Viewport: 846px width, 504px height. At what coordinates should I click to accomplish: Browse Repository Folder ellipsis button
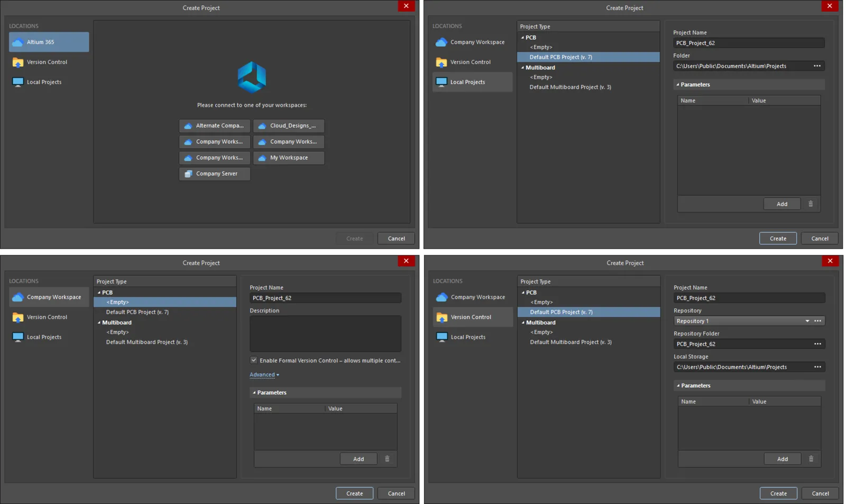pos(818,344)
